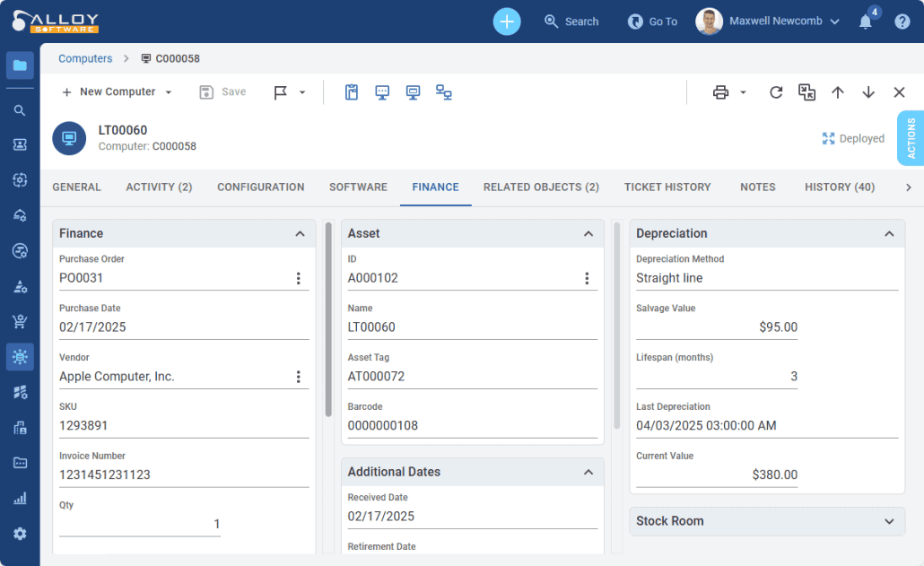Open the clipboard audit icon in toolbar
The image size is (924, 566).
point(352,91)
